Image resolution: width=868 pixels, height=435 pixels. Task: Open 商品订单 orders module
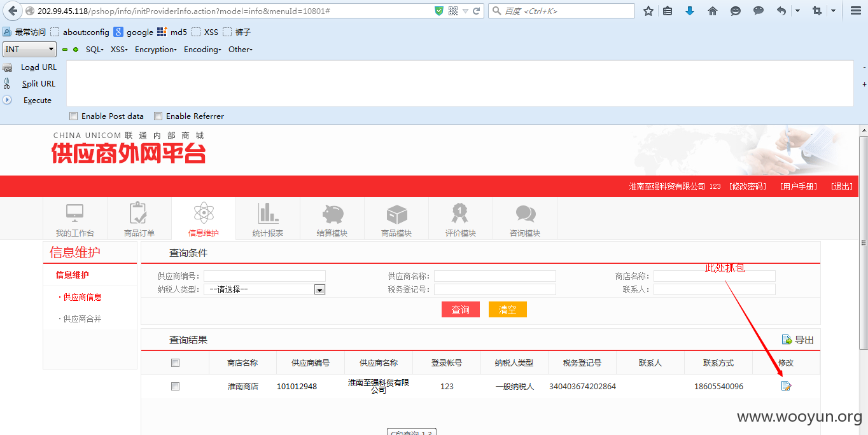coord(139,219)
